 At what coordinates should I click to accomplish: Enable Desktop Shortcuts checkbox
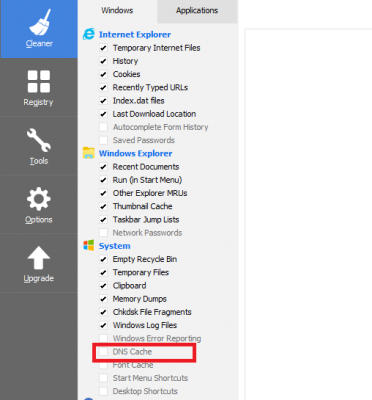click(x=103, y=391)
